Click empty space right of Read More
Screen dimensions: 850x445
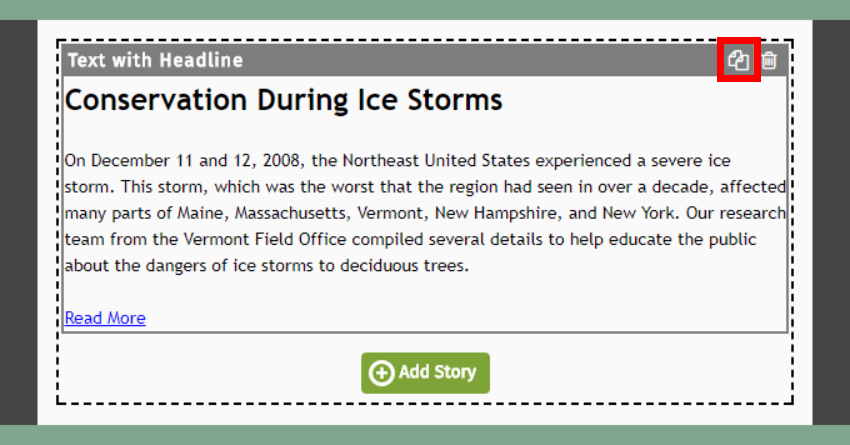466,318
